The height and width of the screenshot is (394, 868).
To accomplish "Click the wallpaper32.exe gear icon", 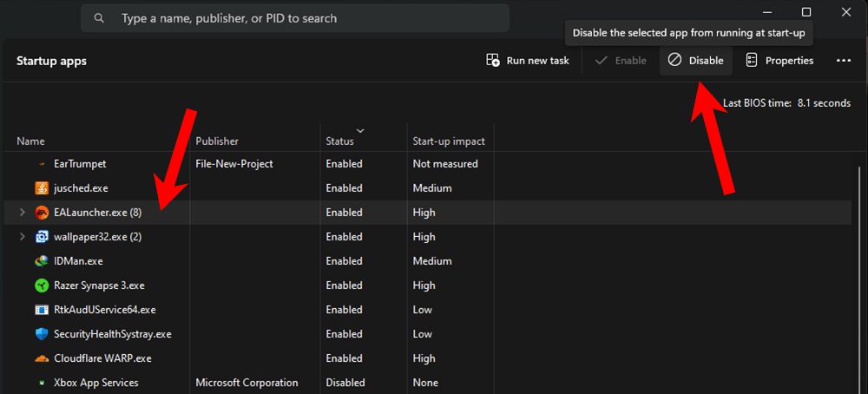I will pyautogui.click(x=42, y=237).
